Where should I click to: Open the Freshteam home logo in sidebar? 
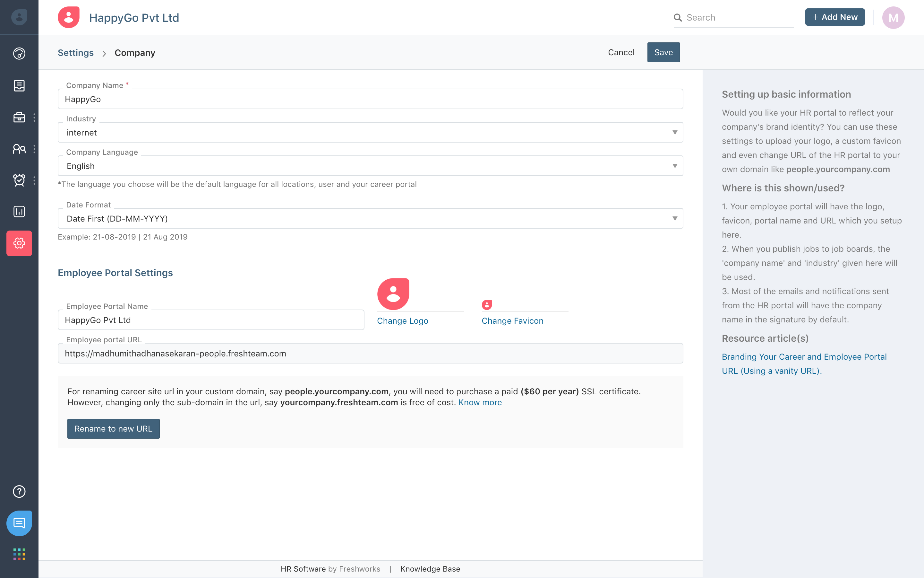19,17
